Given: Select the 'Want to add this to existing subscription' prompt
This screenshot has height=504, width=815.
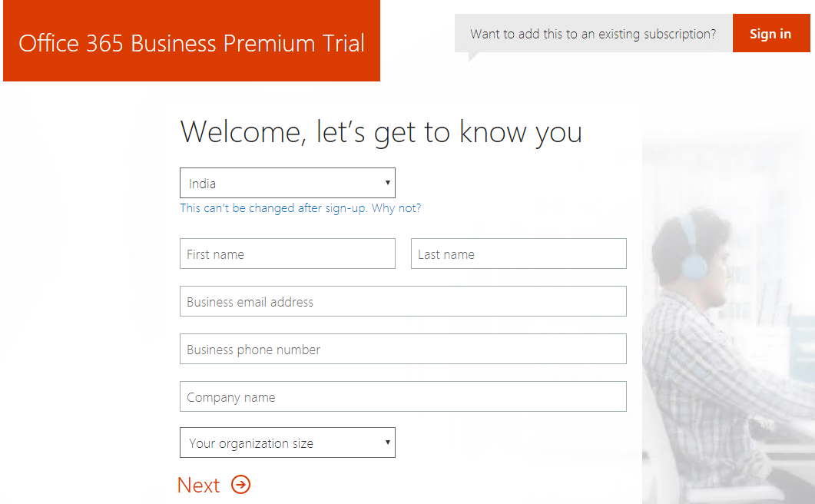Looking at the screenshot, I should pyautogui.click(x=593, y=33).
